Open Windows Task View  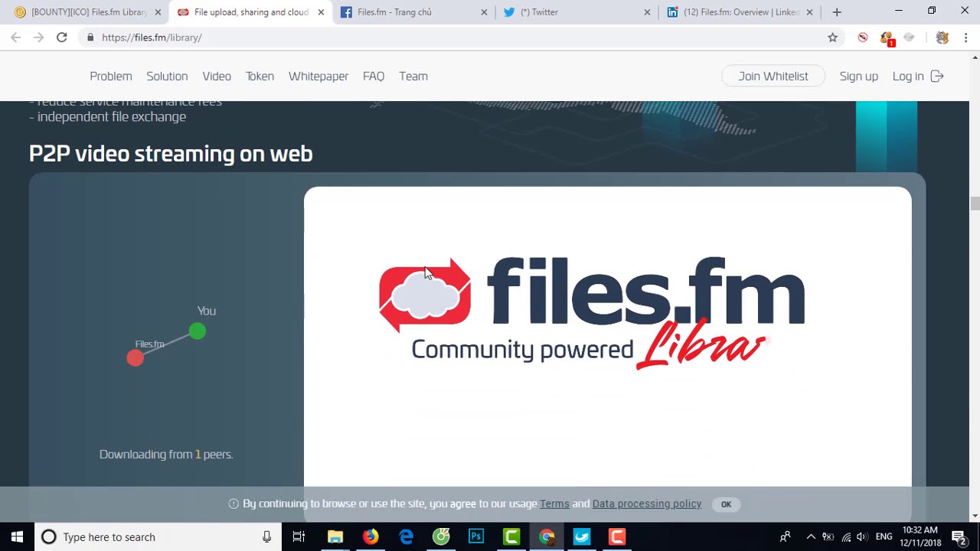pyautogui.click(x=299, y=536)
